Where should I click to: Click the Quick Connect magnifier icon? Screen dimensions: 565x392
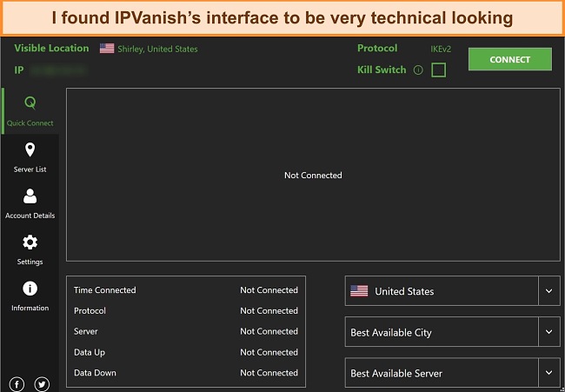tap(30, 103)
